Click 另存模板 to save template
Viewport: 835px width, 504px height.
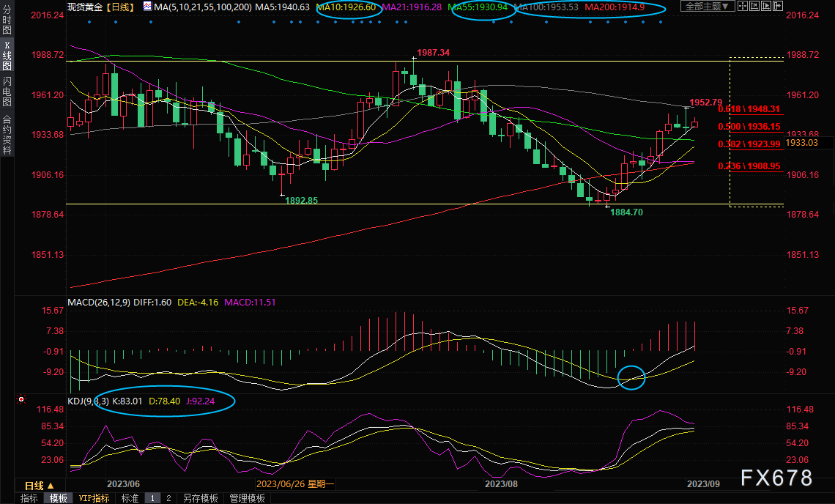(201, 498)
